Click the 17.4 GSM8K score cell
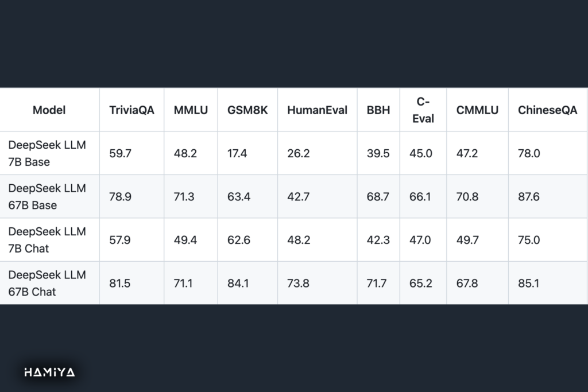 238,153
